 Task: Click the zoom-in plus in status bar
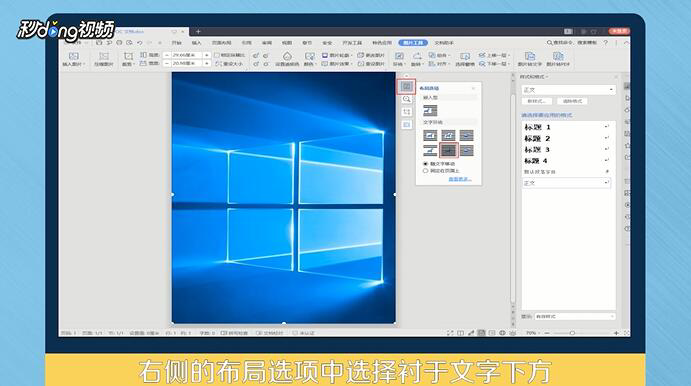(x=616, y=333)
